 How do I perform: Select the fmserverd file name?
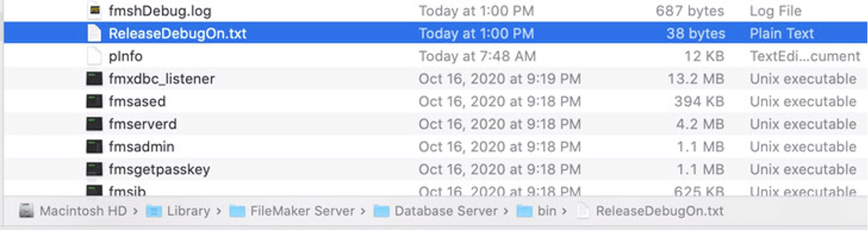coord(143,124)
